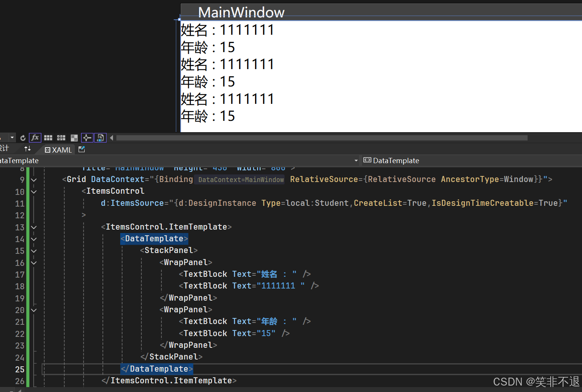Viewport: 582px width, 392px height.
Task: Click the DataContext=MainWindow inline hint
Action: click(241, 180)
